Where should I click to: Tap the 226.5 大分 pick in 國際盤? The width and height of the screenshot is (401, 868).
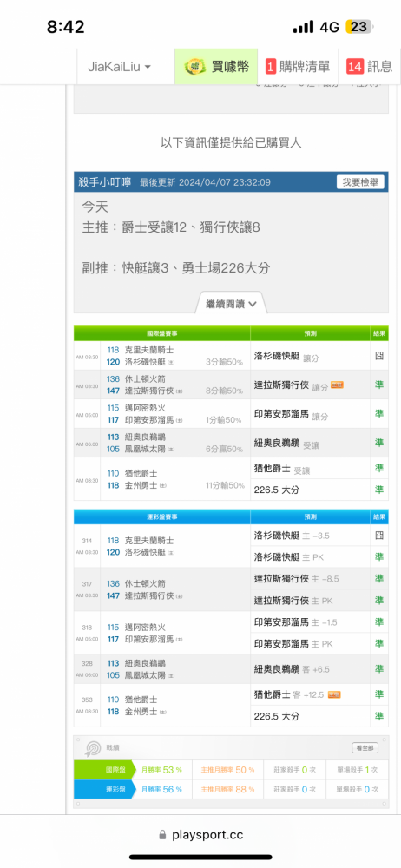[277, 490]
